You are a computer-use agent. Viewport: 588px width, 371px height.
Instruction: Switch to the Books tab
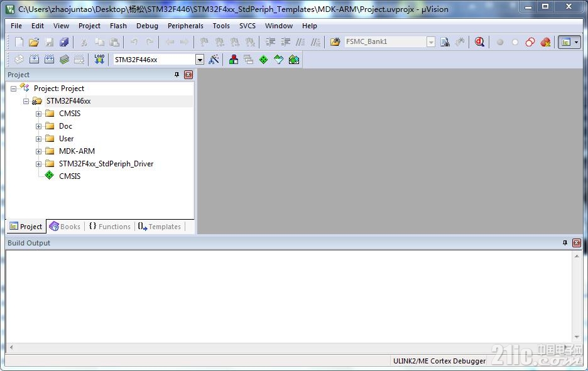pyautogui.click(x=65, y=227)
